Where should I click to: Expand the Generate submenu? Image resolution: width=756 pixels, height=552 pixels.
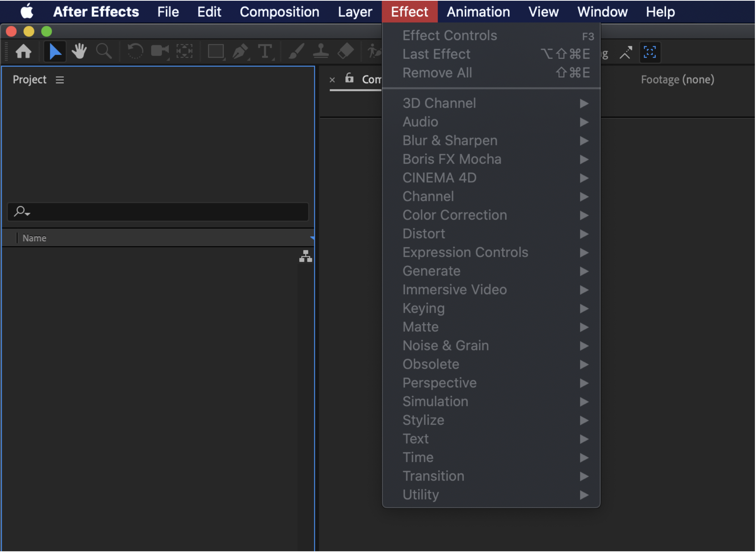click(x=491, y=271)
